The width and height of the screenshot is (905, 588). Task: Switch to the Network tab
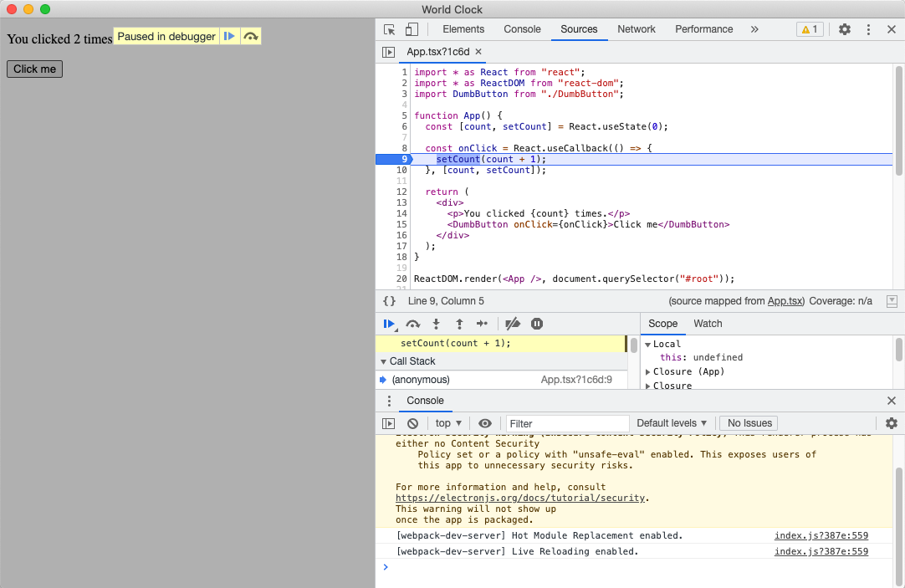[637, 29]
